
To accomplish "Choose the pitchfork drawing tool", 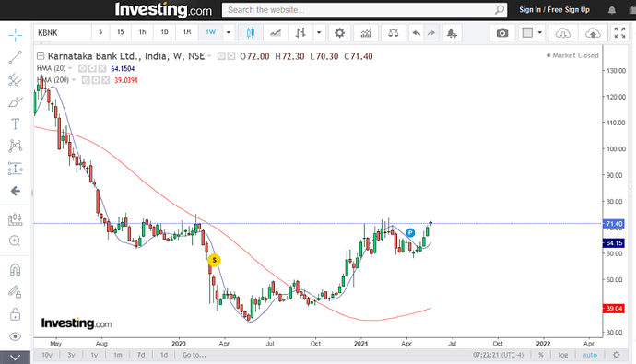I will pyautogui.click(x=16, y=79).
